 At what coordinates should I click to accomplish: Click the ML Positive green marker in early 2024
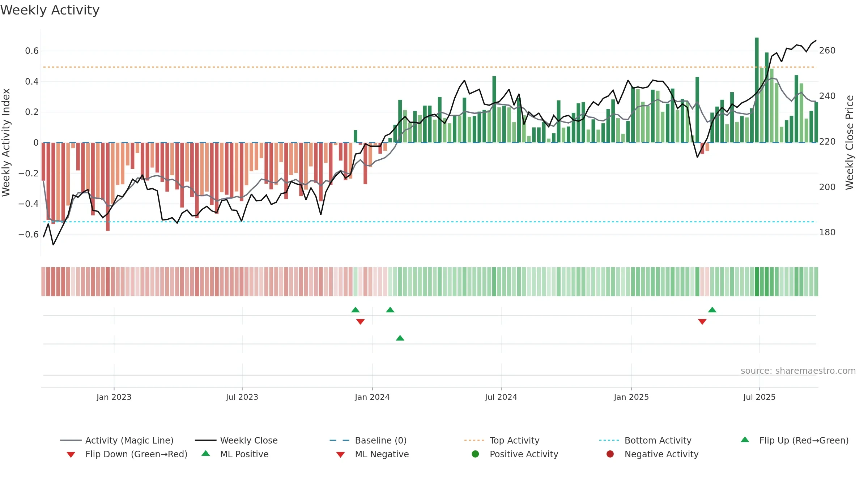point(400,338)
